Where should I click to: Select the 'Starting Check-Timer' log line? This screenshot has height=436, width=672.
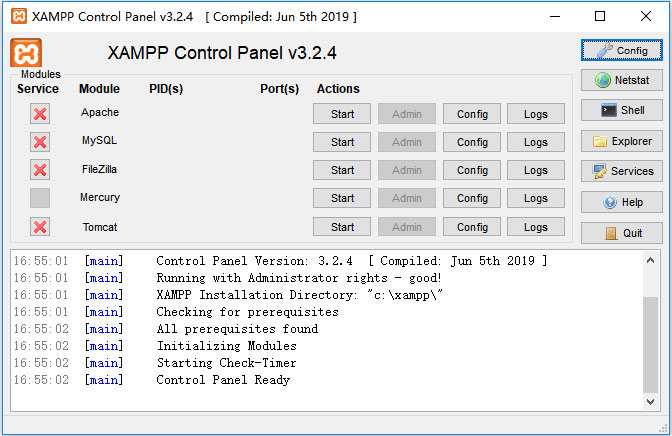coord(226,363)
